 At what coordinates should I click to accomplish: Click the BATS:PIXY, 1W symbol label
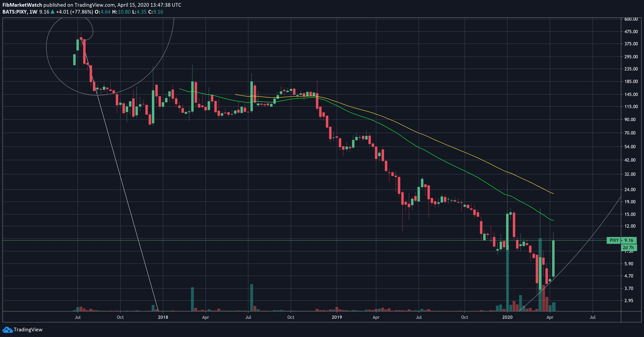pos(20,12)
